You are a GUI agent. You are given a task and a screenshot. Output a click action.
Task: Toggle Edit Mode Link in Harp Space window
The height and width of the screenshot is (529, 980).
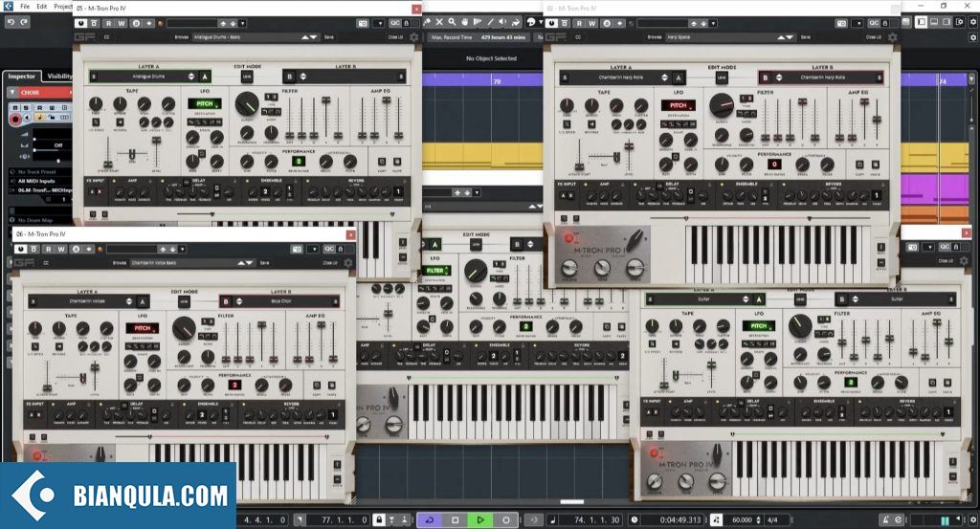722,77
